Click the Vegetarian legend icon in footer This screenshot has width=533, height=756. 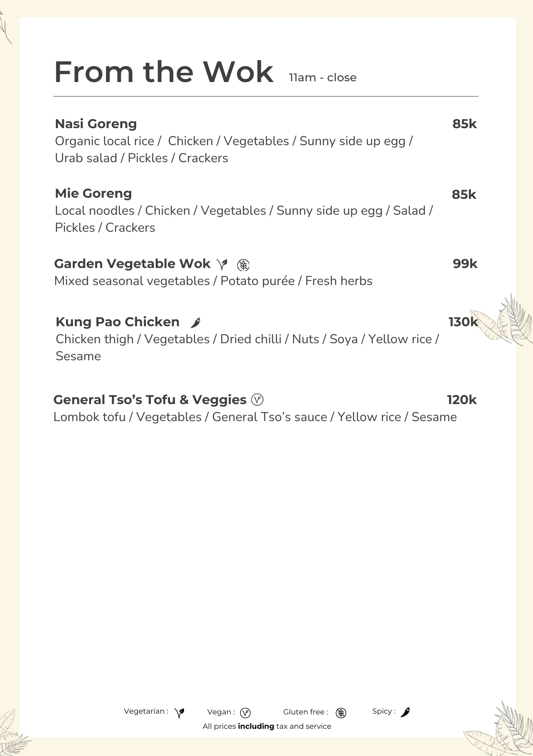pyautogui.click(x=180, y=713)
